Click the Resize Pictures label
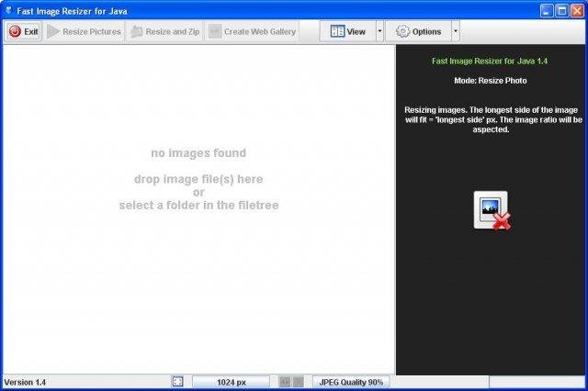This screenshot has height=391, width=588. pos(92,32)
